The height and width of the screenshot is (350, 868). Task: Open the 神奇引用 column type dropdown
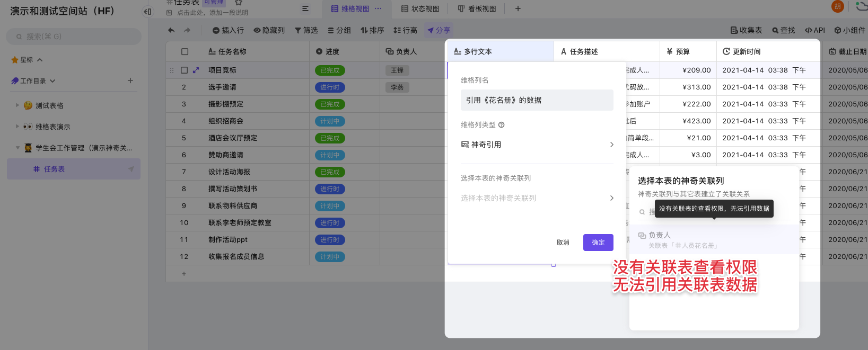(537, 145)
